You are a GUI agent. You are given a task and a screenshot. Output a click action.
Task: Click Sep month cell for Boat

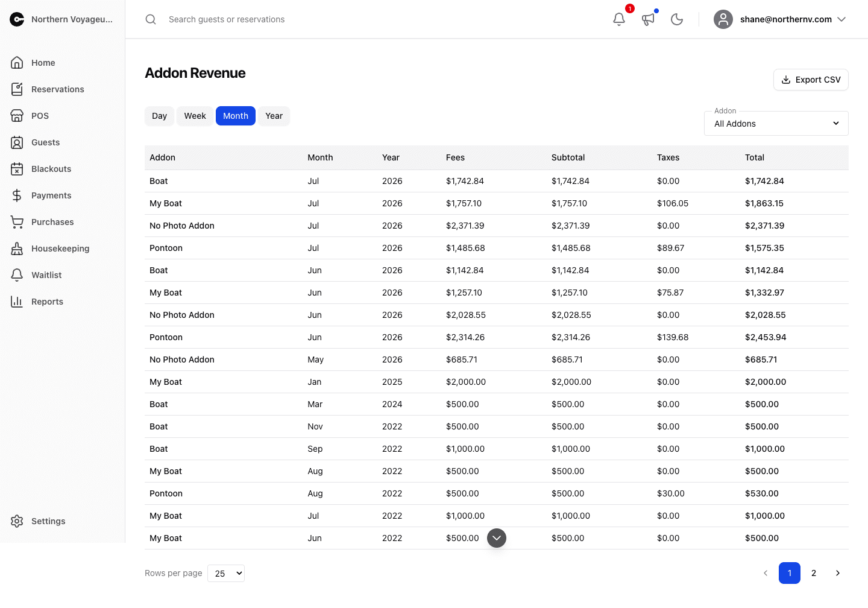tap(315, 449)
